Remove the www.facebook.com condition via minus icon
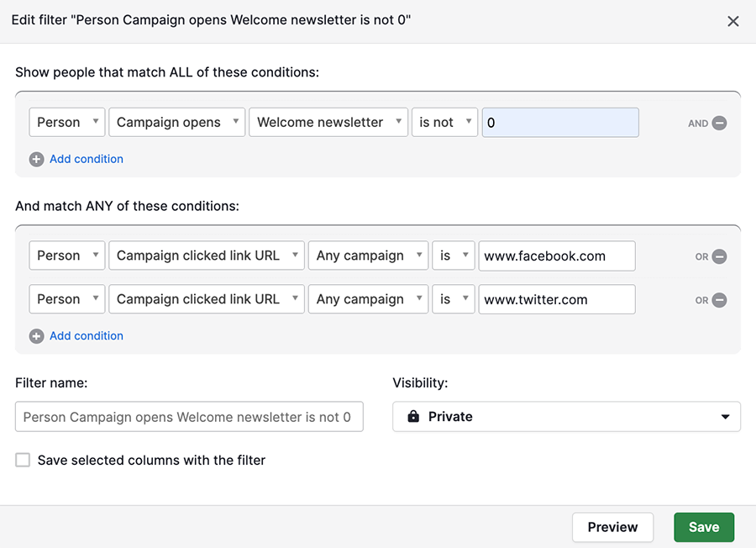The height and width of the screenshot is (548, 756). tap(719, 256)
